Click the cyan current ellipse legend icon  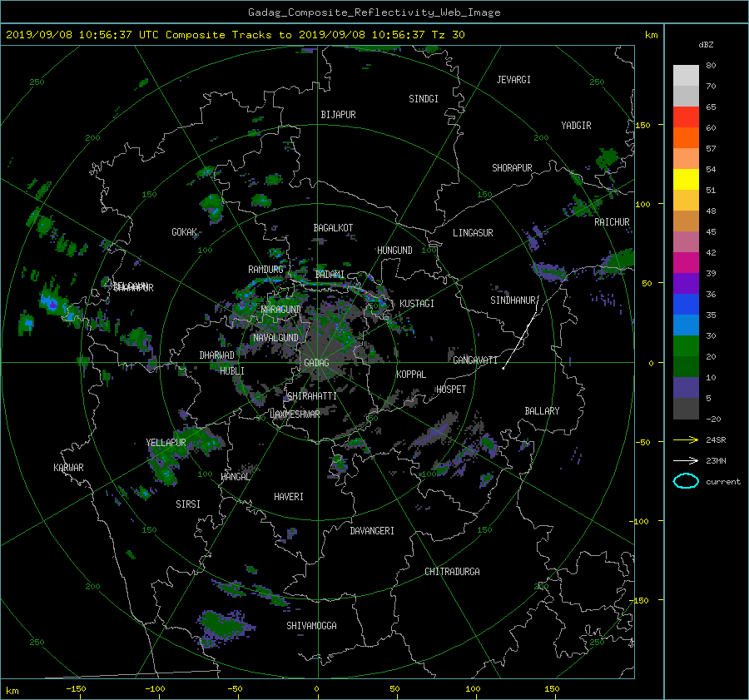[x=686, y=481]
